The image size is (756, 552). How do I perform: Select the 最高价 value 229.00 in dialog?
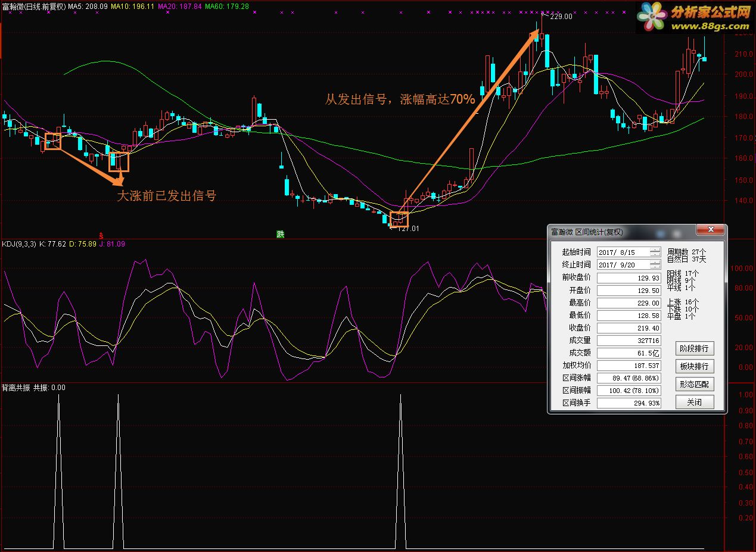click(629, 303)
